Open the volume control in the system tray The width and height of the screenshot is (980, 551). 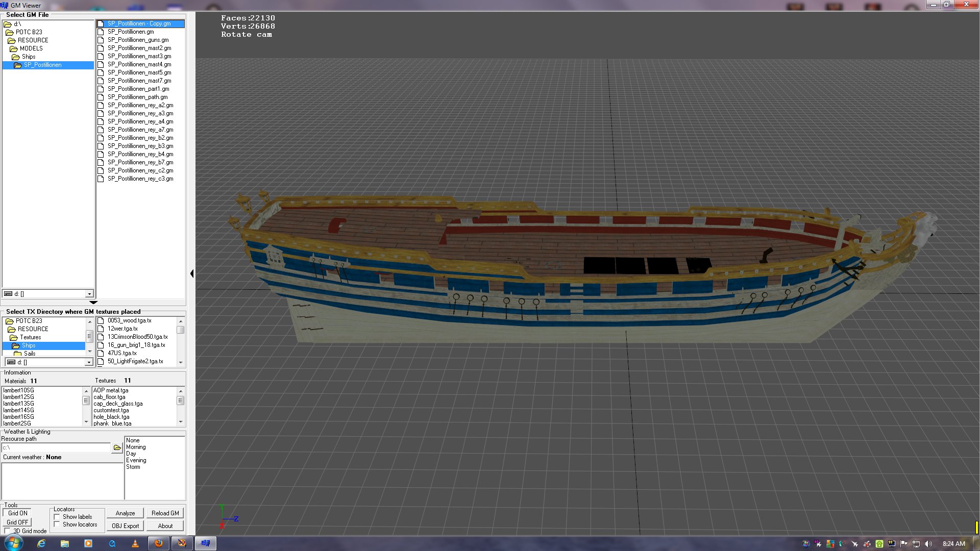coord(928,544)
